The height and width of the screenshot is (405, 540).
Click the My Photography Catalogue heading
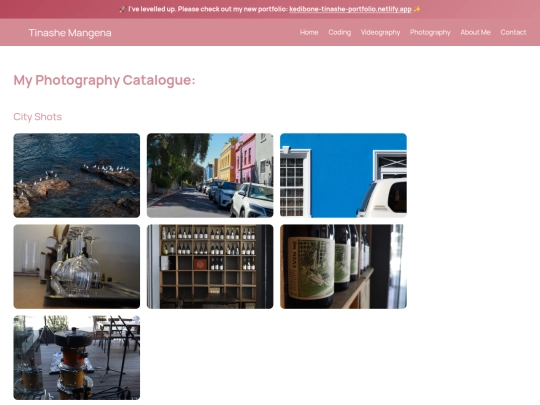click(x=104, y=80)
